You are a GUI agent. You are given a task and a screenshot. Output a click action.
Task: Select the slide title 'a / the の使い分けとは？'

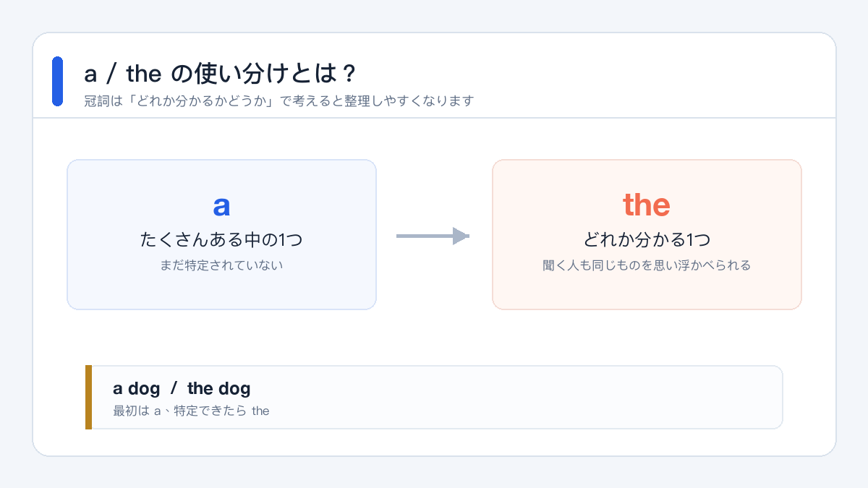(220, 73)
